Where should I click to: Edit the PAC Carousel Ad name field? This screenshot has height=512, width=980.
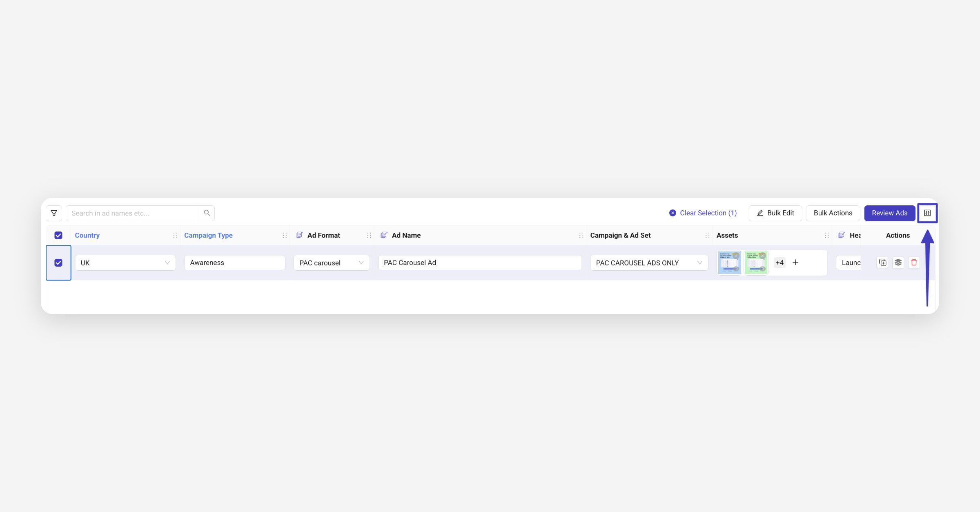pyautogui.click(x=480, y=263)
